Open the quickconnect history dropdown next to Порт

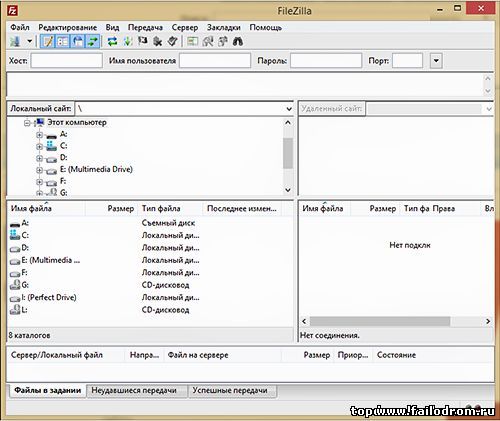click(436, 61)
